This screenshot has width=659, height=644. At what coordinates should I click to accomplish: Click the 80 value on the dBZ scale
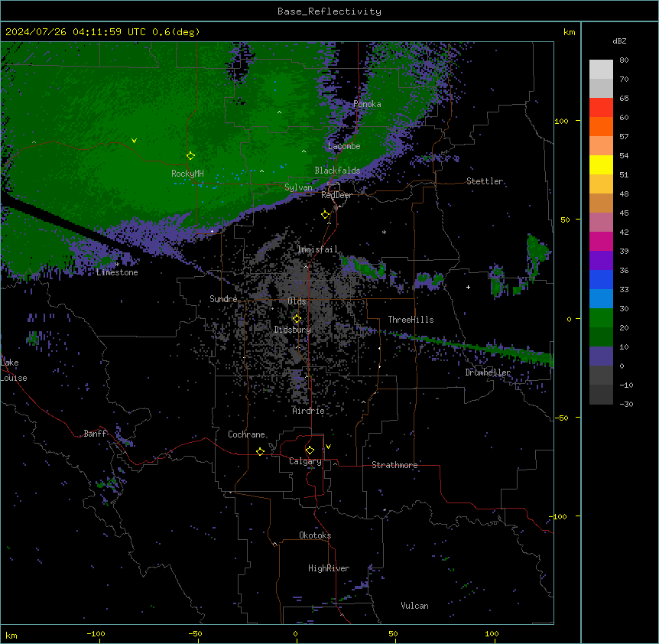pyautogui.click(x=624, y=60)
